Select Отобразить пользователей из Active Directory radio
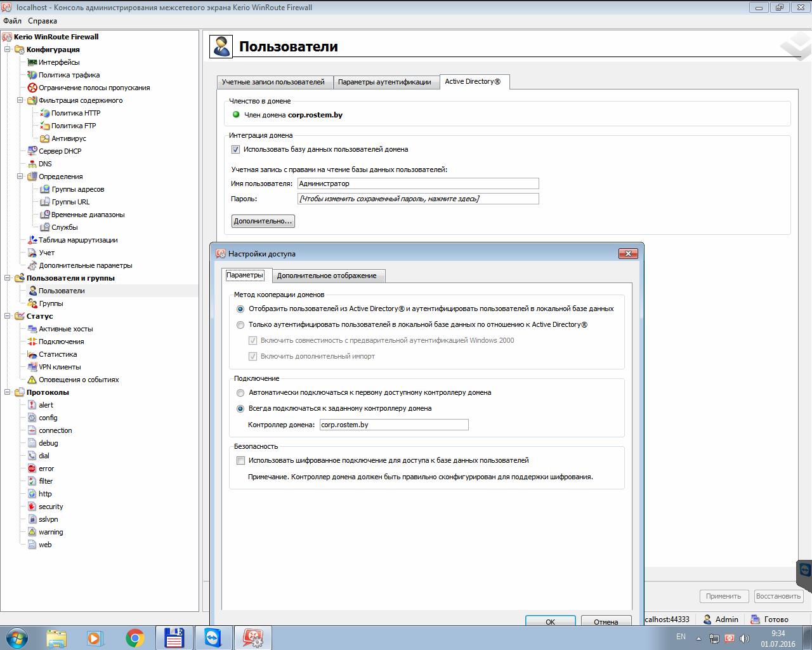 [x=240, y=309]
